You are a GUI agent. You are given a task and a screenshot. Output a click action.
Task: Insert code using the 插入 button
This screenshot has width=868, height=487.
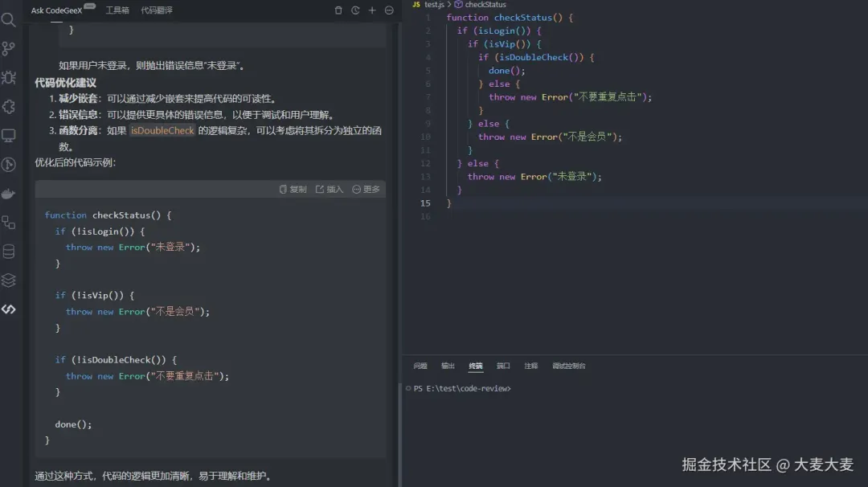tap(331, 190)
